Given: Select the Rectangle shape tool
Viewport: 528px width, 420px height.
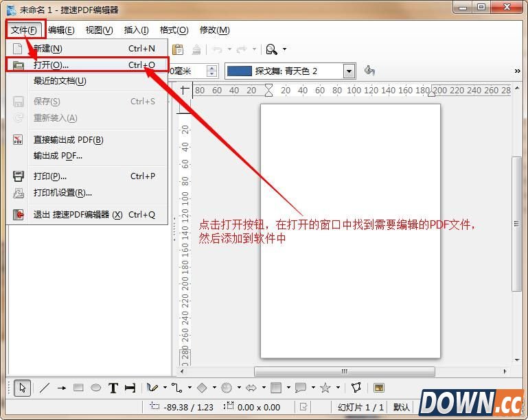Looking at the screenshot, I should 78,388.
